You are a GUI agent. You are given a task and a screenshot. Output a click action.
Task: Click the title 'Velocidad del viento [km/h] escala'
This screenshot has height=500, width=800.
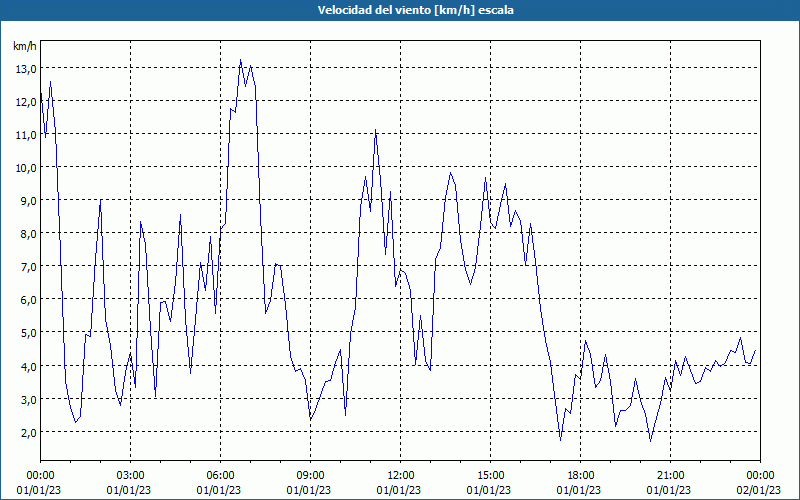415,10
